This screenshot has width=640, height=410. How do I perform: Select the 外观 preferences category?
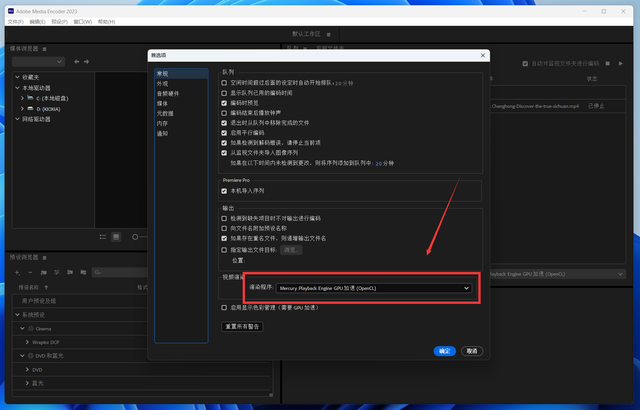162,84
